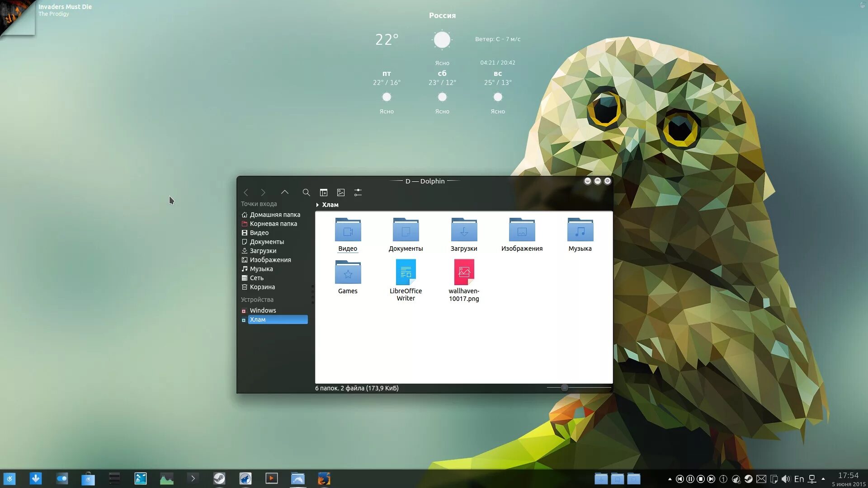
Task: Go up one directory with the up arrow
Action: [x=285, y=192]
